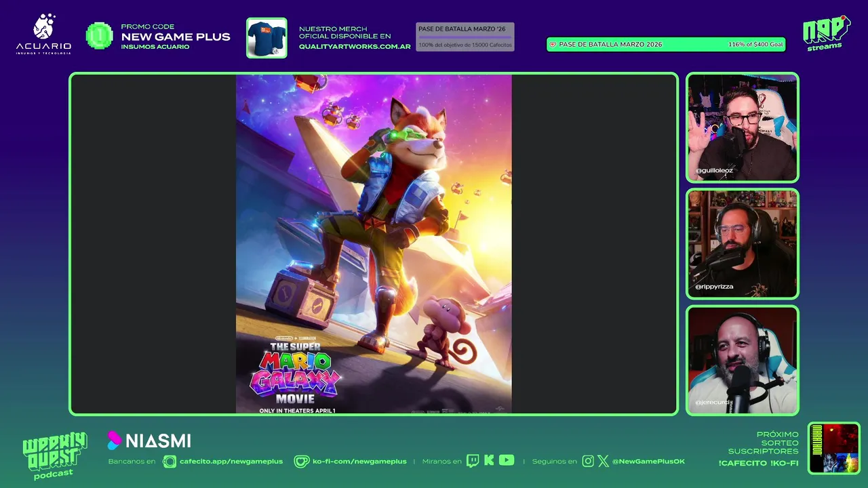Click the NEW GAME PLUS promo code
This screenshot has width=868, height=488.
[176, 37]
